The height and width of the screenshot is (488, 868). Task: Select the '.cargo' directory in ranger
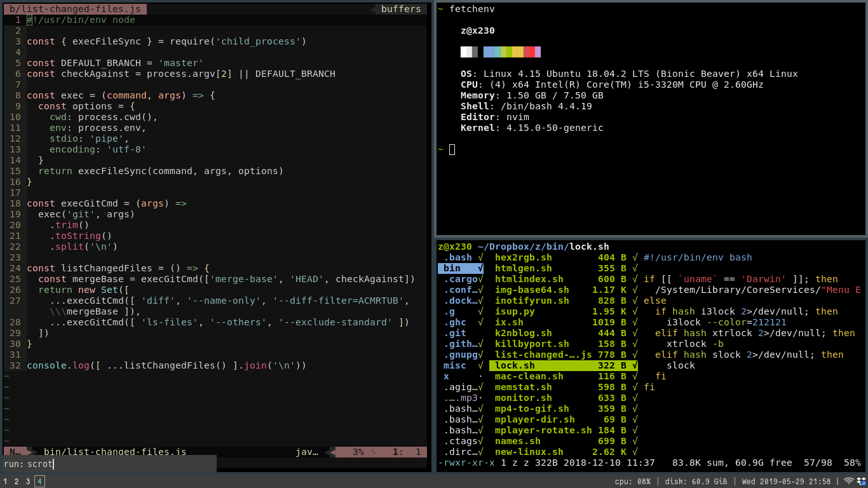[x=461, y=279]
